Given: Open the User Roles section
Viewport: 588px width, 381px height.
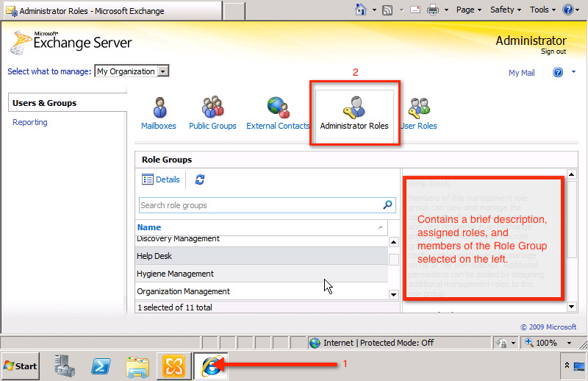Looking at the screenshot, I should (419, 113).
